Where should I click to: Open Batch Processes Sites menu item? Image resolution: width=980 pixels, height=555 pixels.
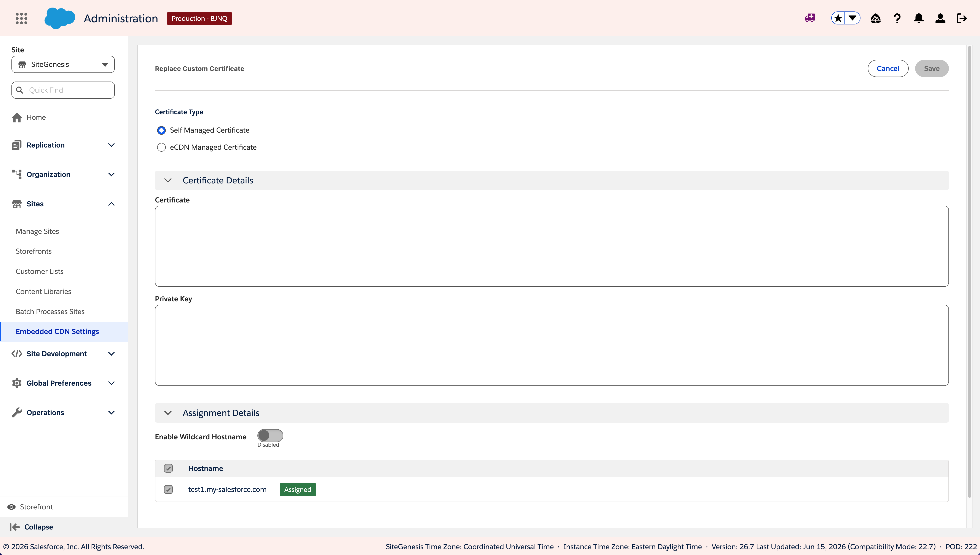tap(50, 312)
